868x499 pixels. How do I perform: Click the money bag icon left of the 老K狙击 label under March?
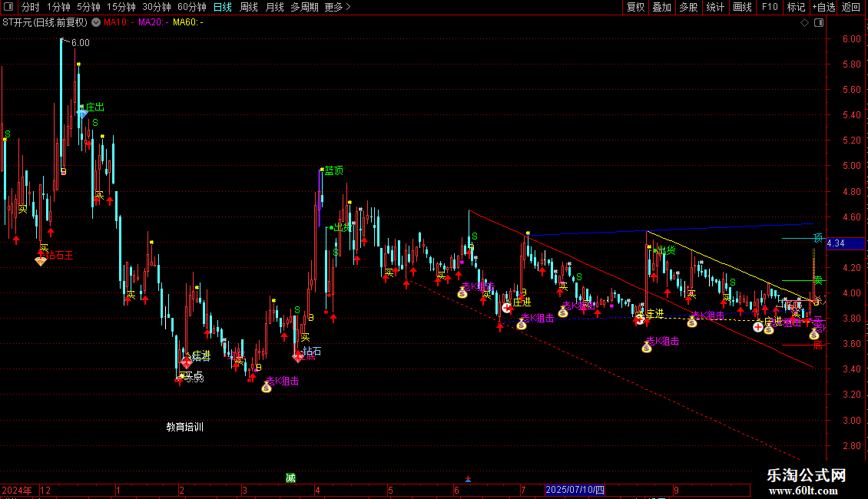pos(267,387)
